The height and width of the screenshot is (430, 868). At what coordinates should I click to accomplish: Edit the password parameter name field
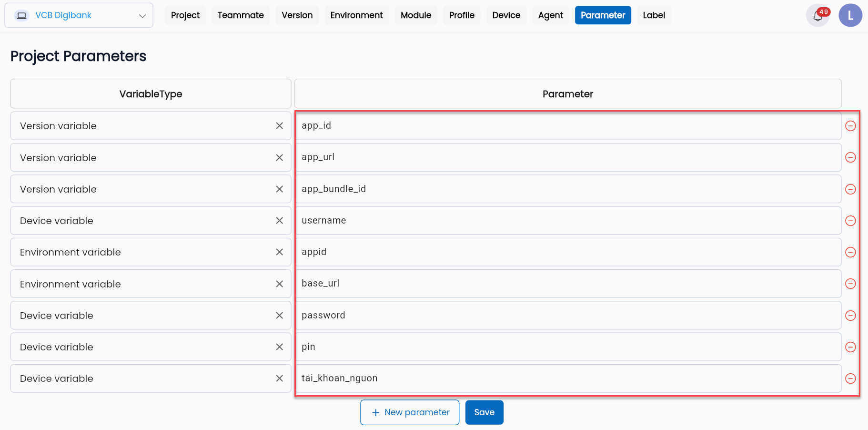coord(568,315)
